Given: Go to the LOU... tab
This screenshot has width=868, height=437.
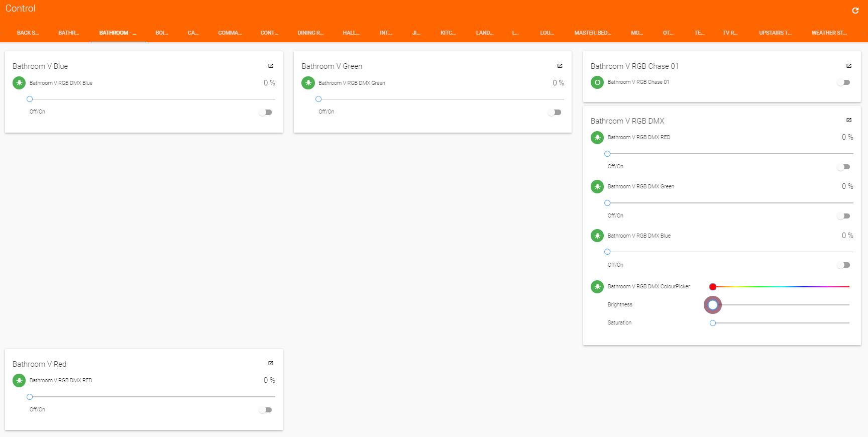Looking at the screenshot, I should [x=547, y=33].
